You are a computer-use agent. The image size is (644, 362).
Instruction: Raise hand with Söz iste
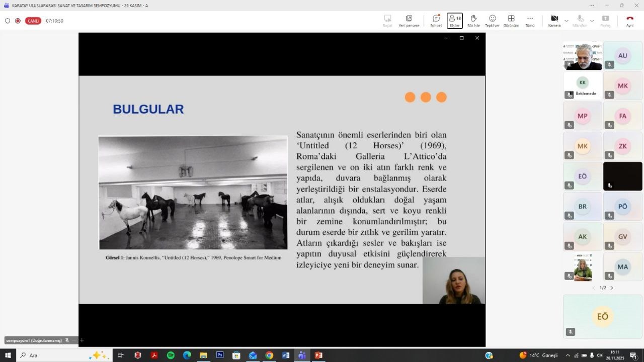[473, 21]
